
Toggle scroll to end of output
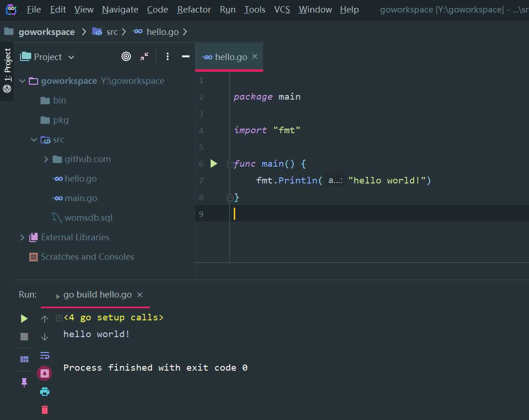(x=45, y=373)
